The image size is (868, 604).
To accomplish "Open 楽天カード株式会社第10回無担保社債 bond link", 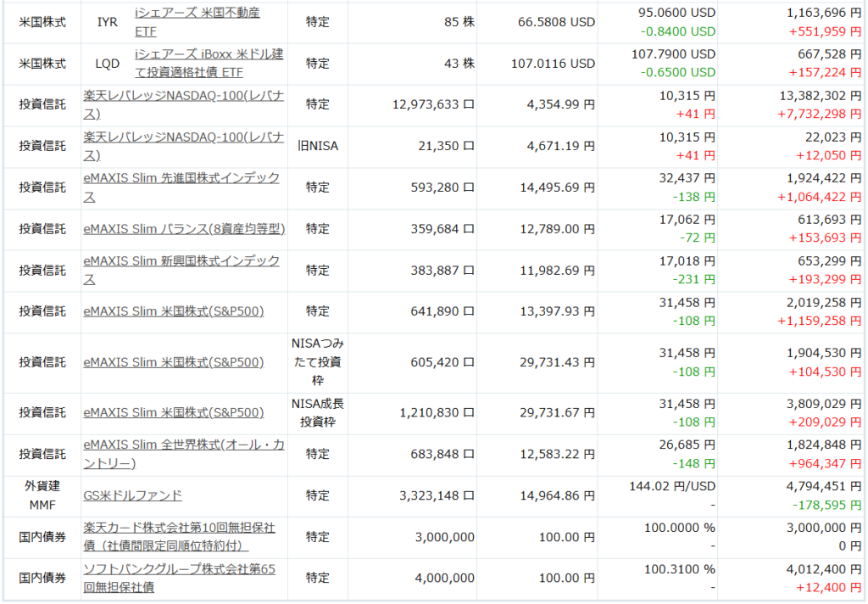I will (x=180, y=537).
